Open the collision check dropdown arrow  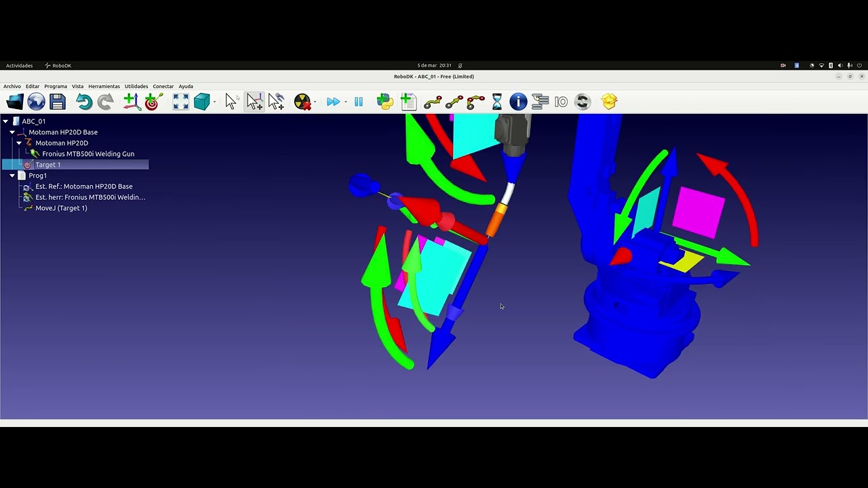tap(315, 102)
